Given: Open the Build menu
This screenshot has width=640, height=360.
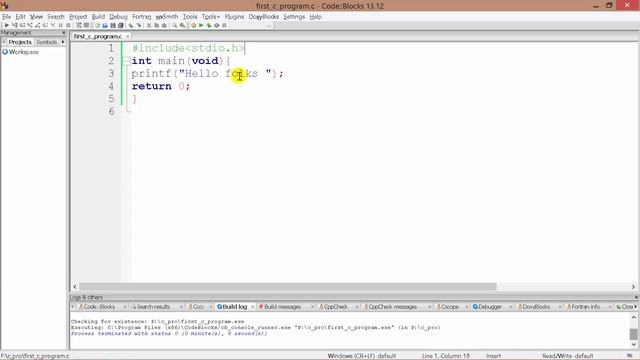Looking at the screenshot, I should (98, 17).
